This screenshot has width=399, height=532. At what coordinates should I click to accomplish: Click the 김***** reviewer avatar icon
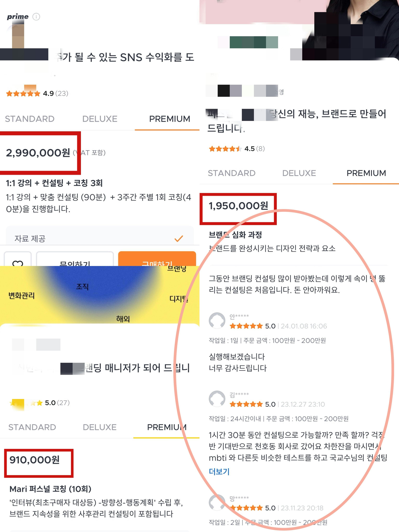click(217, 399)
